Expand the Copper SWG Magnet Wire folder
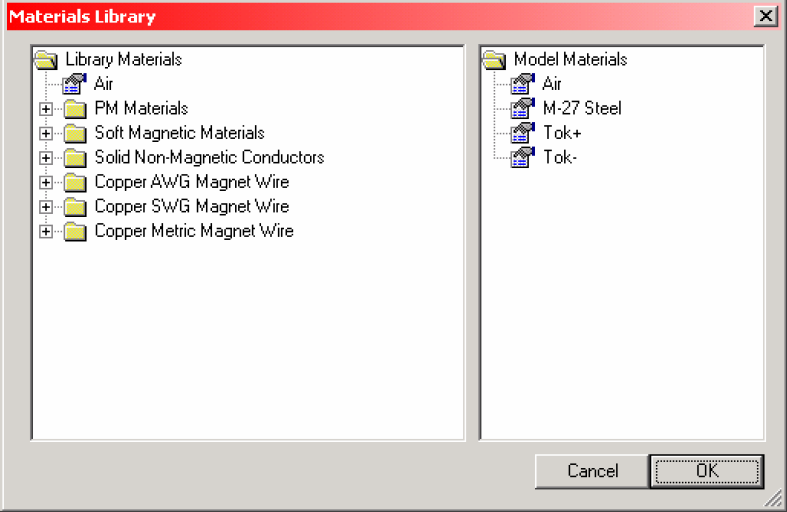The height and width of the screenshot is (512, 787). point(46,207)
